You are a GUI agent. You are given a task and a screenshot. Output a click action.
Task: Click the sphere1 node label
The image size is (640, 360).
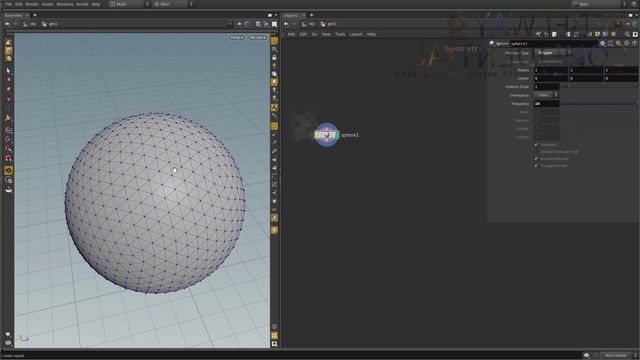pos(350,135)
